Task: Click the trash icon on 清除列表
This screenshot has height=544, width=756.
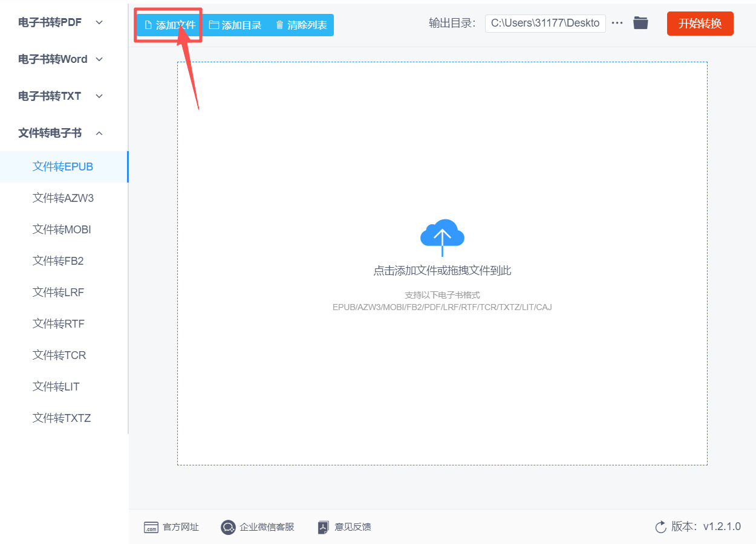Action: pos(279,25)
